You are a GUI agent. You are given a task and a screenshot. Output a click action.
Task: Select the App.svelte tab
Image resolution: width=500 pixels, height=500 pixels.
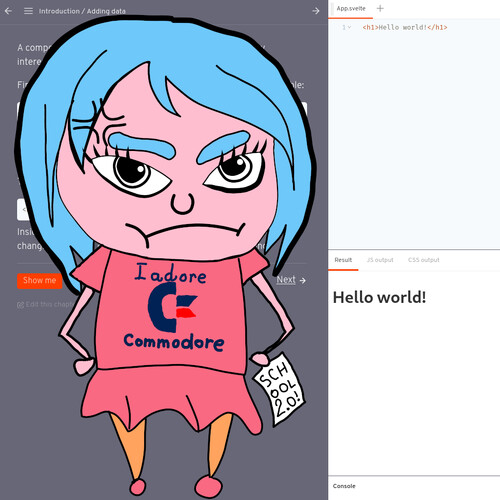tap(351, 9)
